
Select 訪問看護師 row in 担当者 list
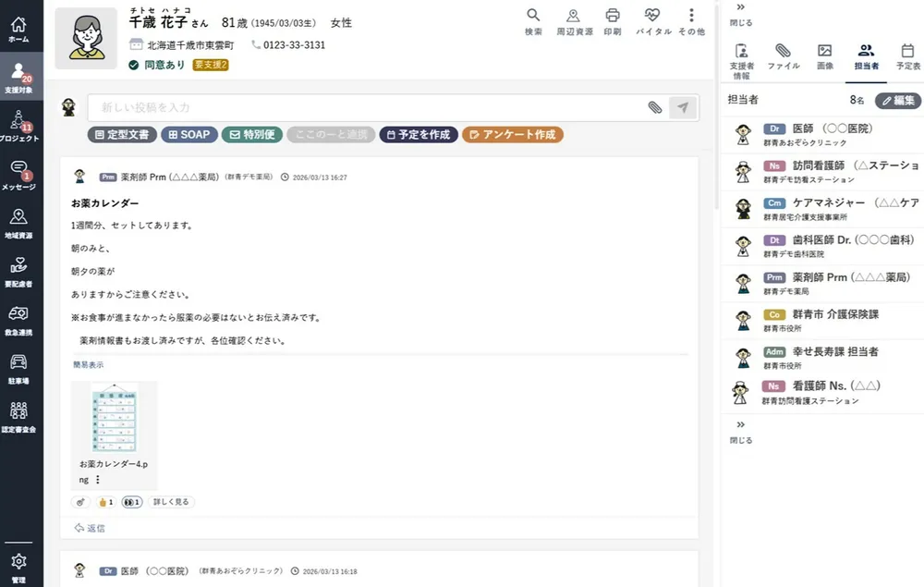823,172
